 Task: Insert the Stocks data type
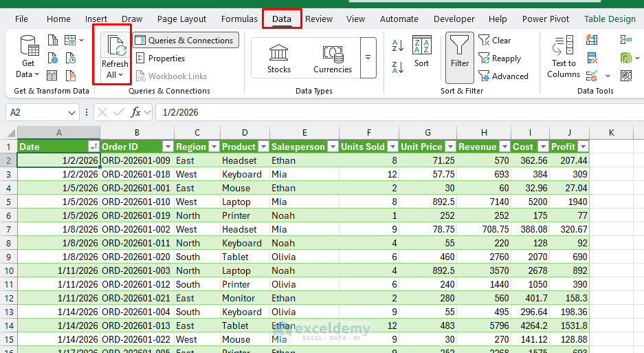click(x=279, y=58)
